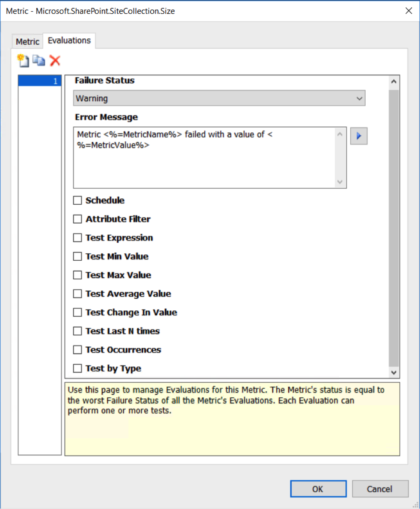Enable the Schedule checkbox
420x509 pixels.
click(x=77, y=200)
